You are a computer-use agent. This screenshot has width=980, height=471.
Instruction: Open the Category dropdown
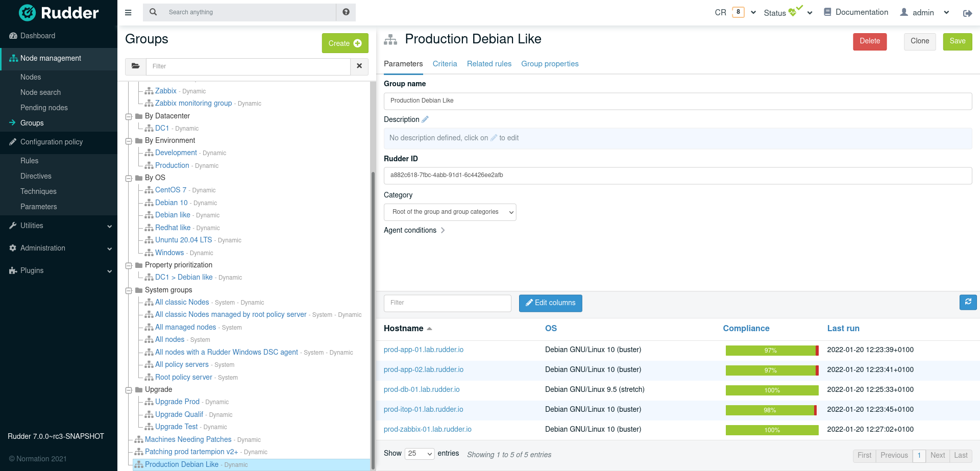click(x=450, y=212)
